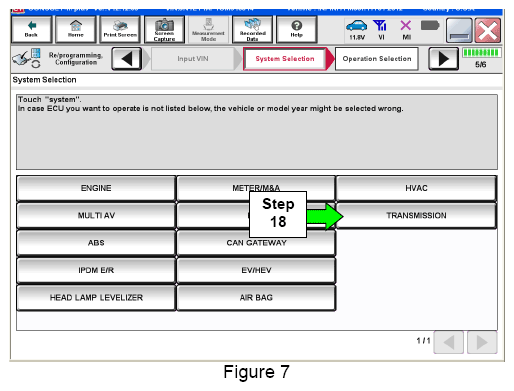Viewport: 514px width, 391px height.
Task: Click the VI connection status icon
Action: coord(380,30)
